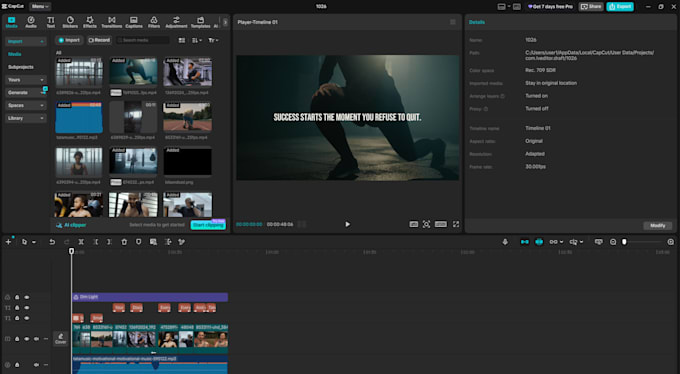680x374 pixels.
Task: Adjust the timeline zoom slider handle
Action: pyautogui.click(x=624, y=242)
